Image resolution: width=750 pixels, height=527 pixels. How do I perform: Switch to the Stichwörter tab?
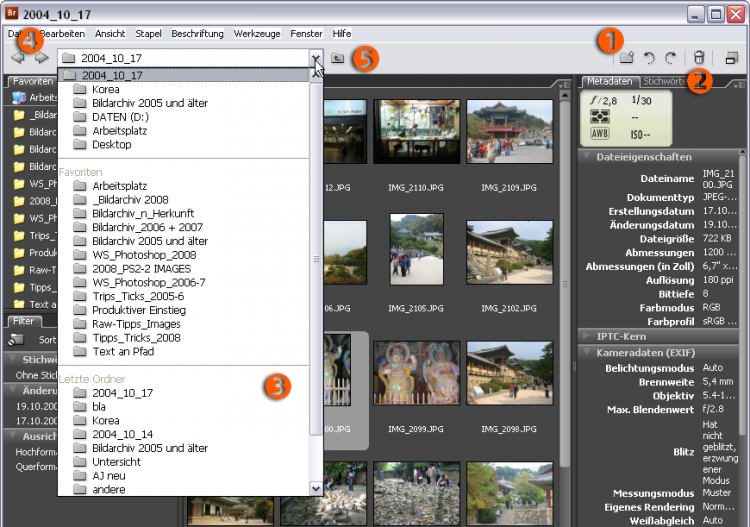click(x=665, y=81)
